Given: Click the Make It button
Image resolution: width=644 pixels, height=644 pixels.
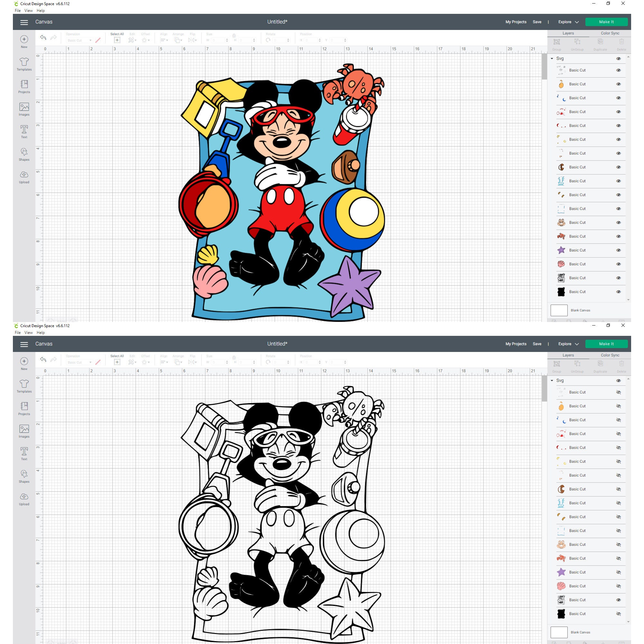Looking at the screenshot, I should [606, 22].
